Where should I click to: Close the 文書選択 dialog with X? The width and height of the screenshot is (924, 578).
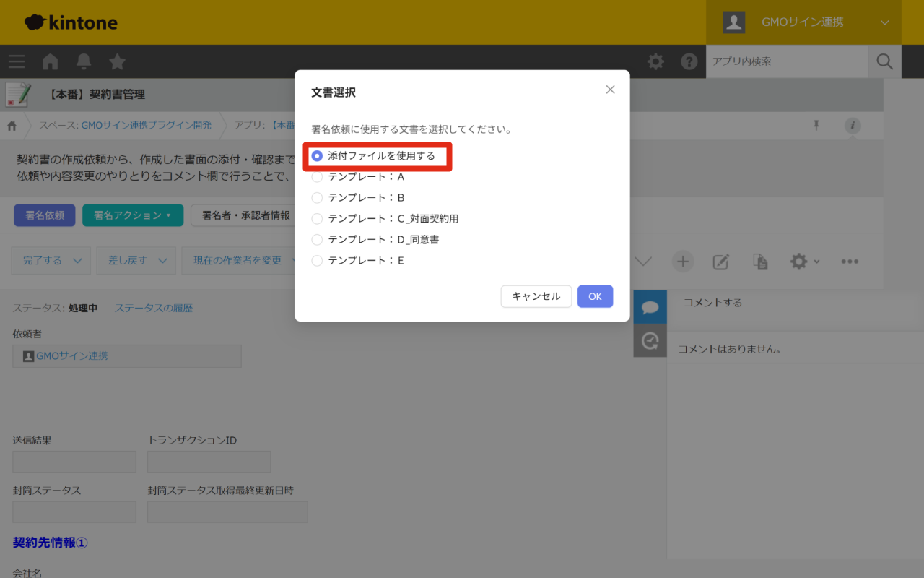click(610, 90)
